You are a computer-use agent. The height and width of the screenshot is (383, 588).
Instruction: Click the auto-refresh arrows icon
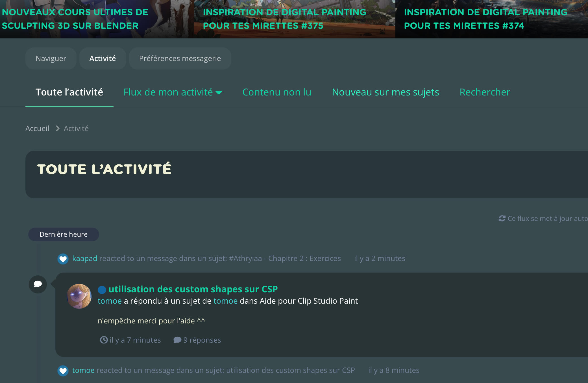click(502, 218)
